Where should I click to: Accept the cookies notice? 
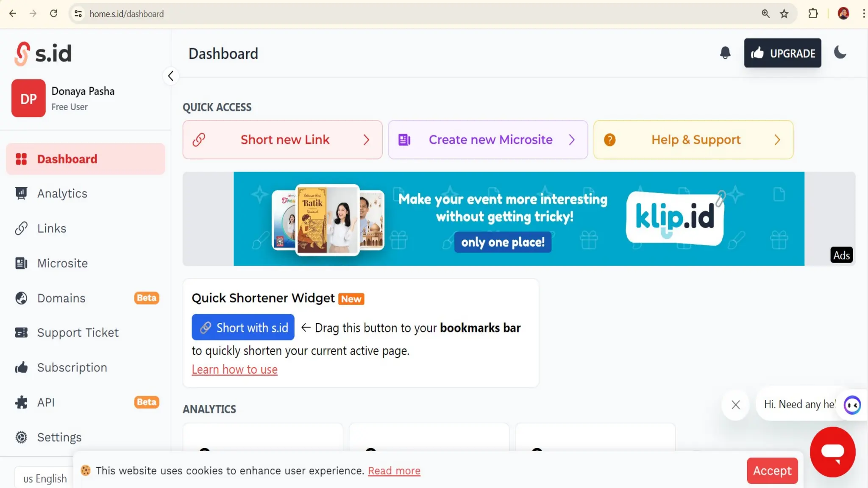(x=772, y=471)
